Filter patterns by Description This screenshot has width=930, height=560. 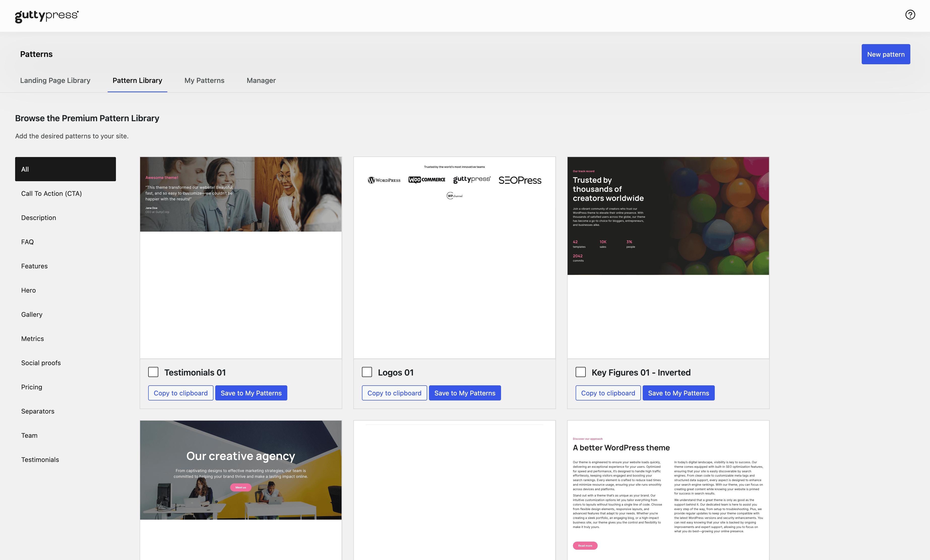pyautogui.click(x=65, y=217)
